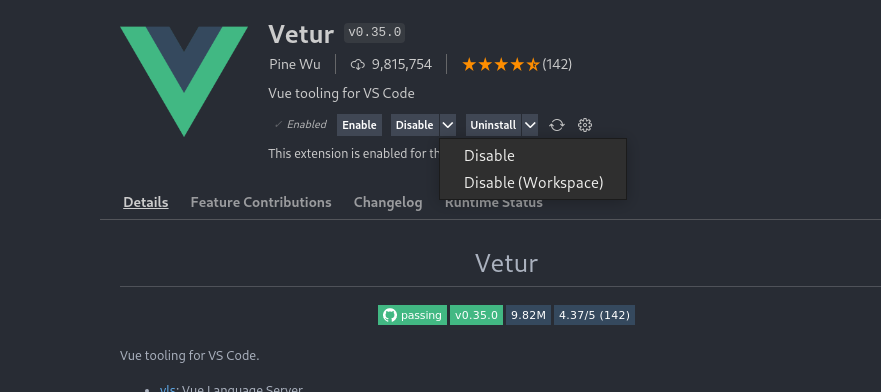
Task: Click the Enable button
Action: coord(360,125)
